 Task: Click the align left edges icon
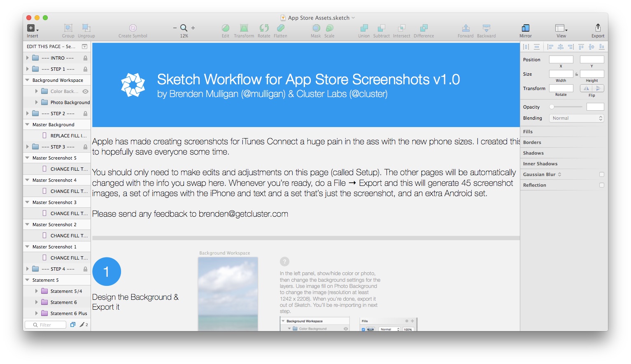550,47
